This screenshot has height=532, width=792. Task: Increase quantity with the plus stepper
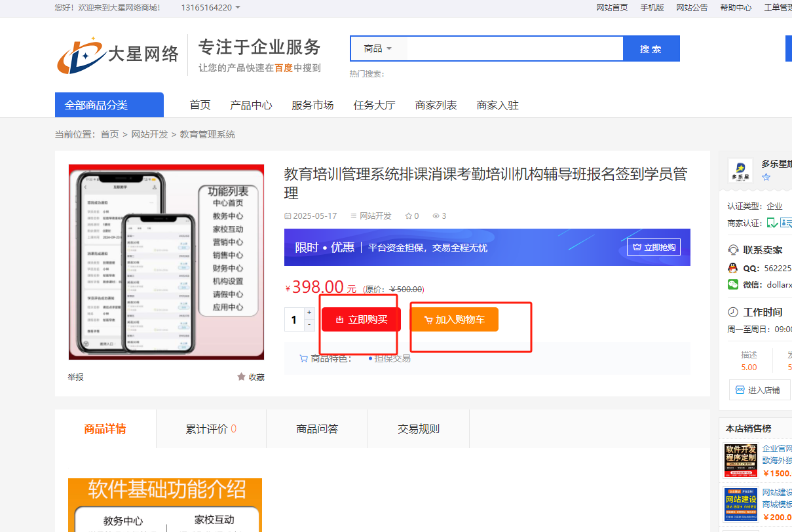[x=309, y=313]
